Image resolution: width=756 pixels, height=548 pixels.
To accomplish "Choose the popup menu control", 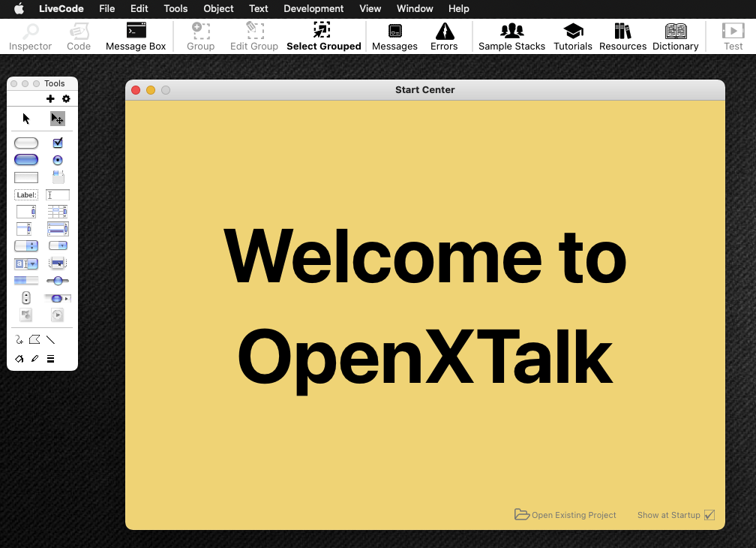I will point(57,263).
